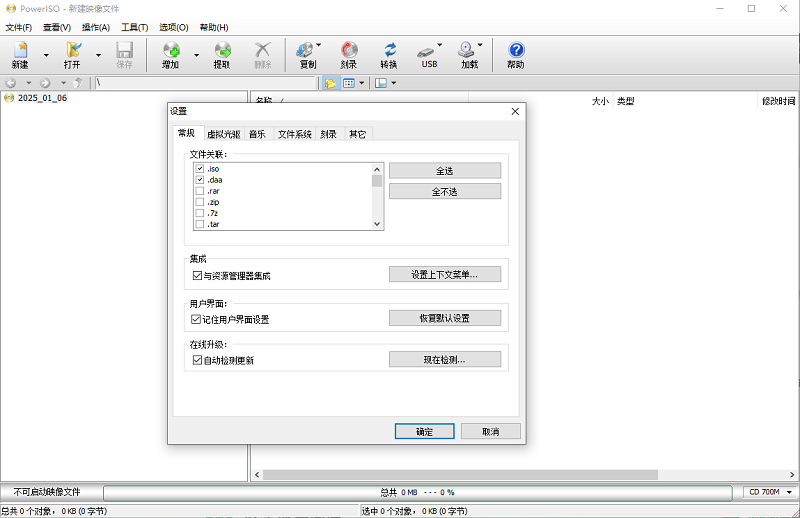Click the list view mode icon
800x518 pixels.
click(349, 83)
